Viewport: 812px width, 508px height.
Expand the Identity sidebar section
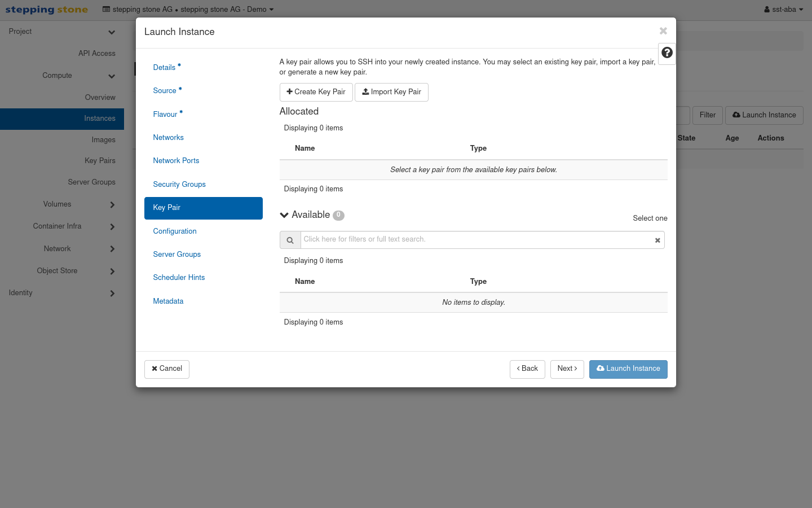(x=62, y=293)
